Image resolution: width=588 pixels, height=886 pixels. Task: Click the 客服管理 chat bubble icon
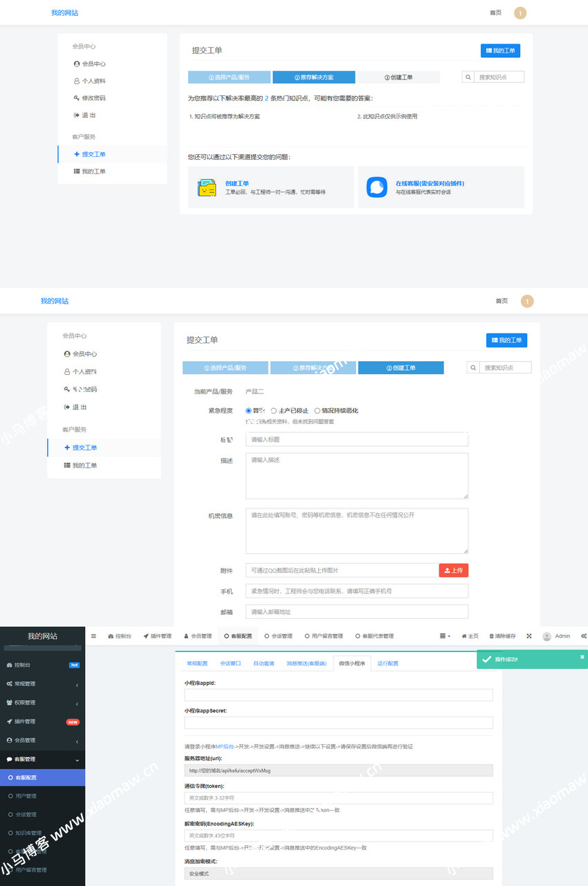coord(9,759)
